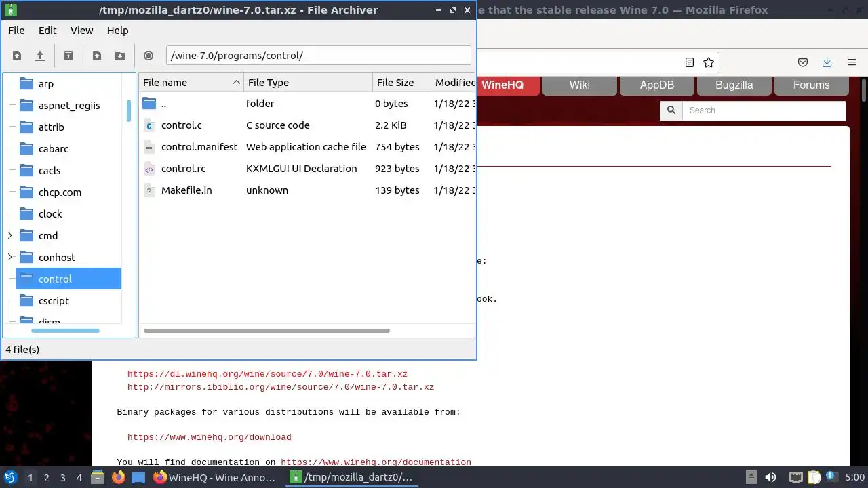Click the archive path input field
Screen dimensions: 868x488
point(319,56)
